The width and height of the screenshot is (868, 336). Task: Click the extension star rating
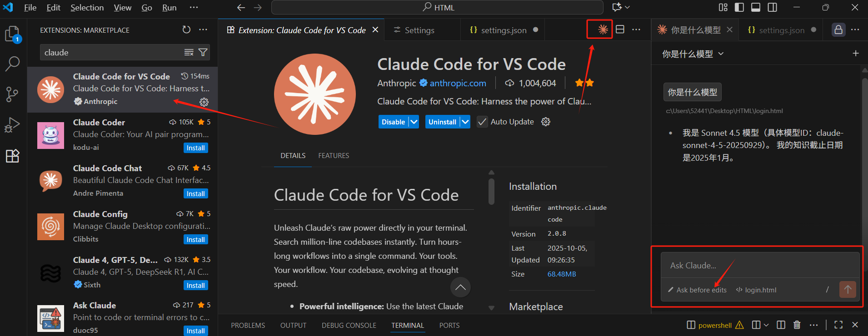click(x=584, y=83)
